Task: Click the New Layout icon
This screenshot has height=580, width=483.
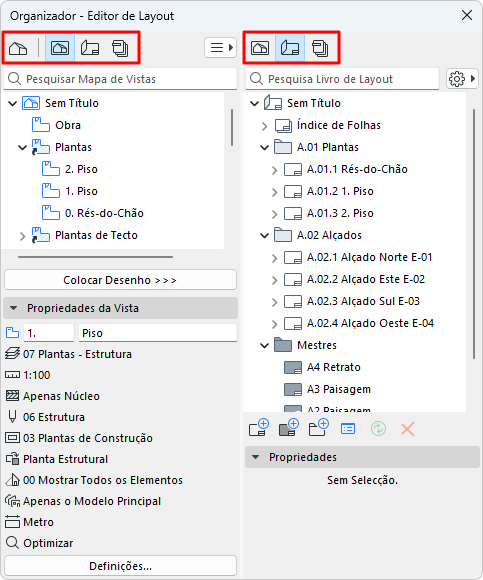Action: click(x=259, y=428)
